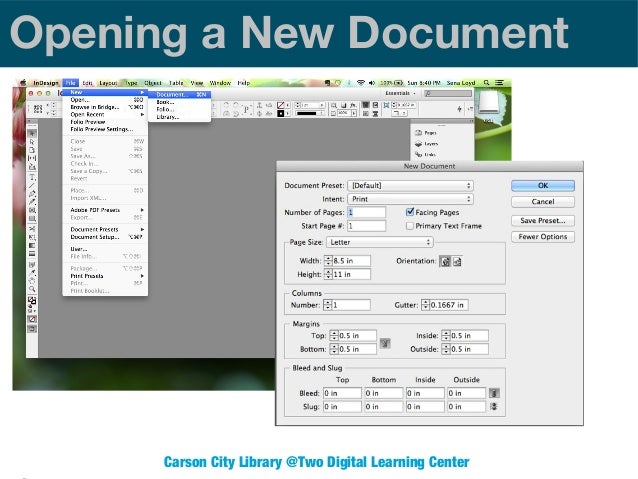
Task: Click the fill and stroke swatch in toolbox
Action: pos(32,301)
